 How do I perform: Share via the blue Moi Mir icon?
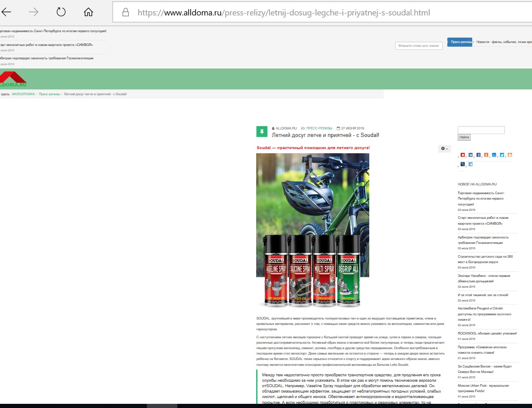(x=494, y=155)
